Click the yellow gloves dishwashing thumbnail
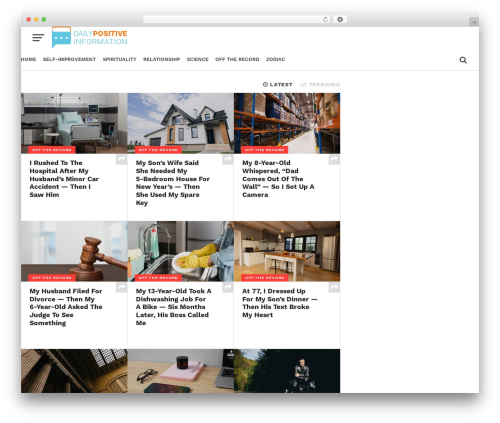This screenshot has height=423, width=500. (x=180, y=251)
